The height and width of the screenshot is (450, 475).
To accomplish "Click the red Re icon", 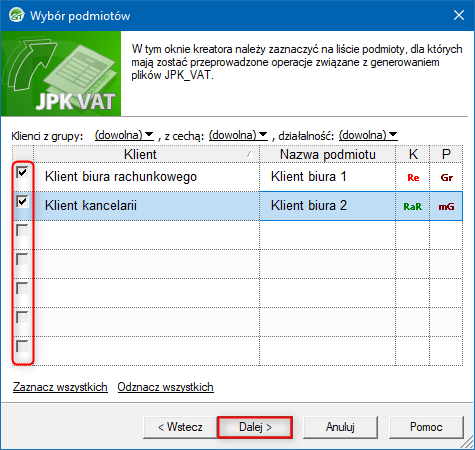I will pos(413,178).
